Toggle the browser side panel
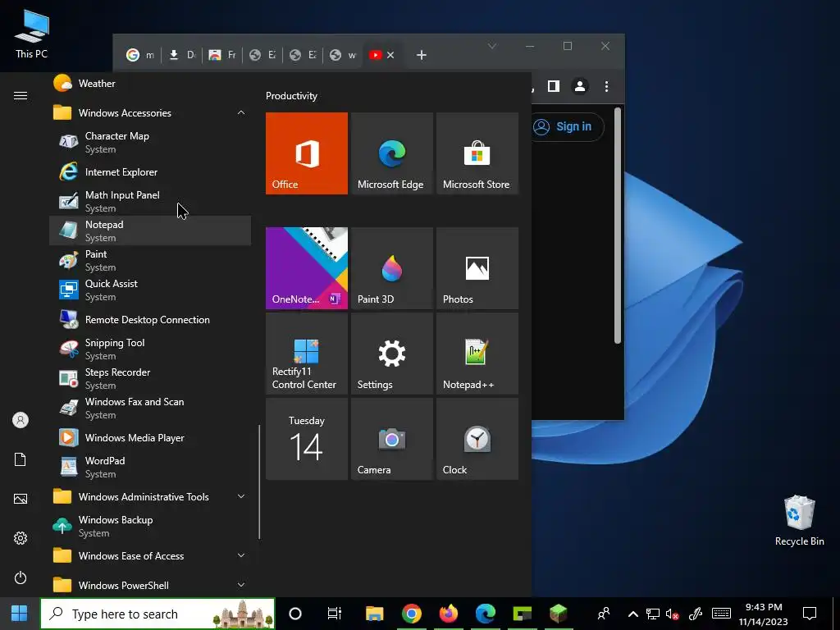 554,86
